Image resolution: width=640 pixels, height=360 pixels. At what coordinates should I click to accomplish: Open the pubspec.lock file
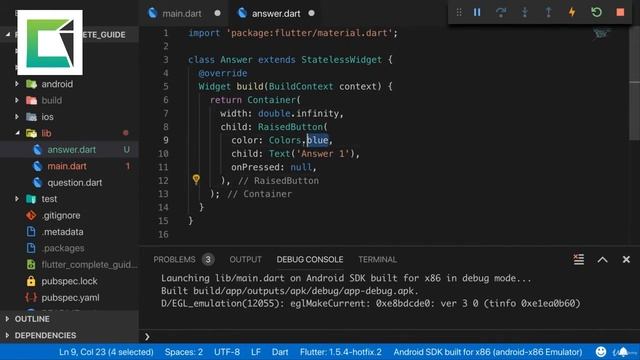[69, 281]
